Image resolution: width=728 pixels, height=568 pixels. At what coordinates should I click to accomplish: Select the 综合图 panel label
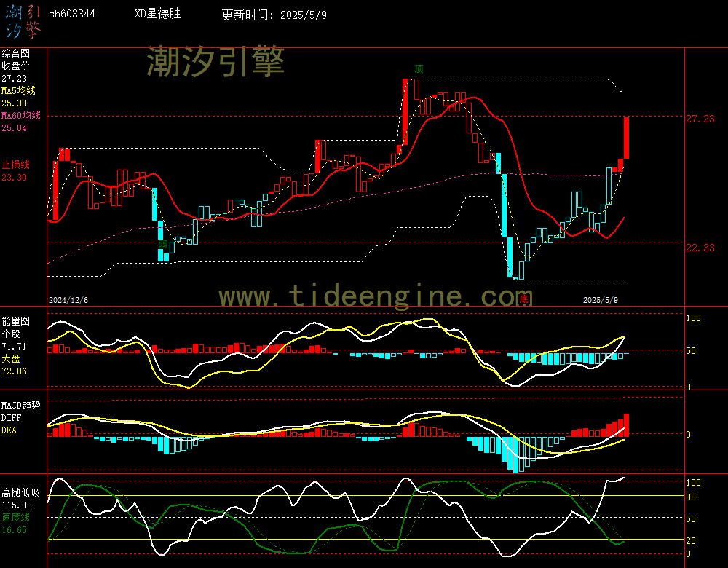coord(15,53)
